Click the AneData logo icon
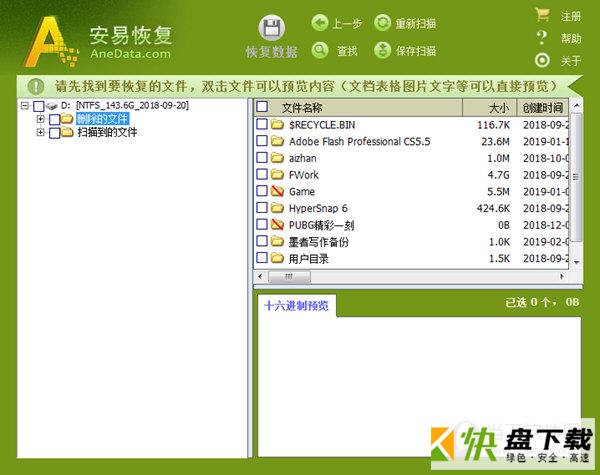This screenshot has height=475, width=600. click(51, 41)
